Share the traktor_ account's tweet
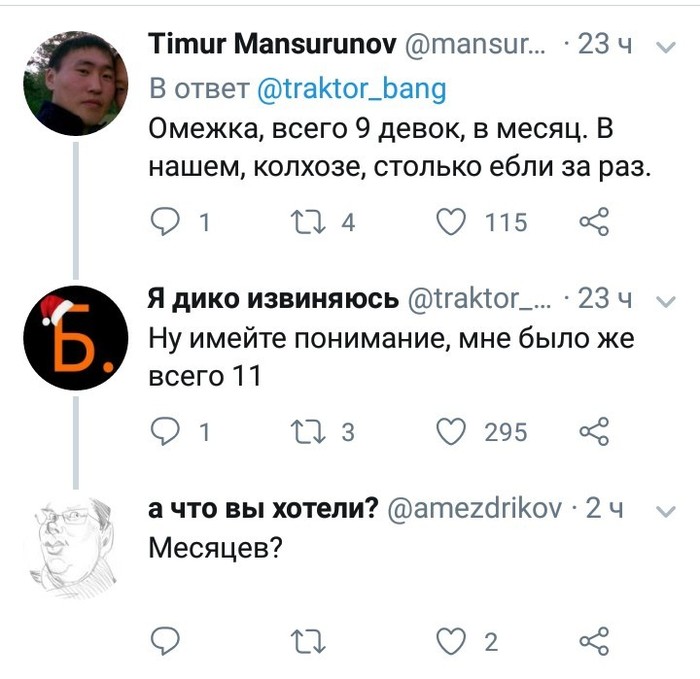The width and height of the screenshot is (700, 679). 595,431
